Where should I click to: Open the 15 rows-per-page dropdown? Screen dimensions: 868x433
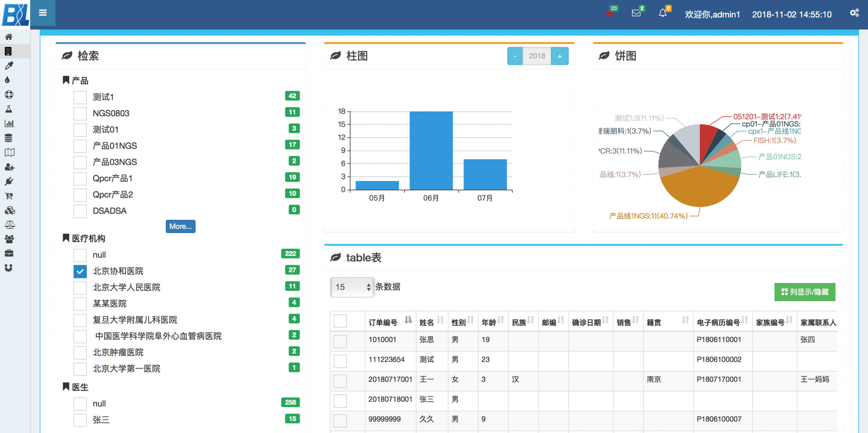tap(353, 287)
